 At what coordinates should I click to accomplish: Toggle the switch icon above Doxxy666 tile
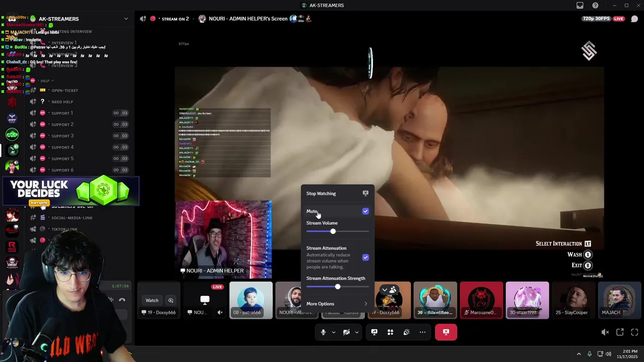click(388, 290)
